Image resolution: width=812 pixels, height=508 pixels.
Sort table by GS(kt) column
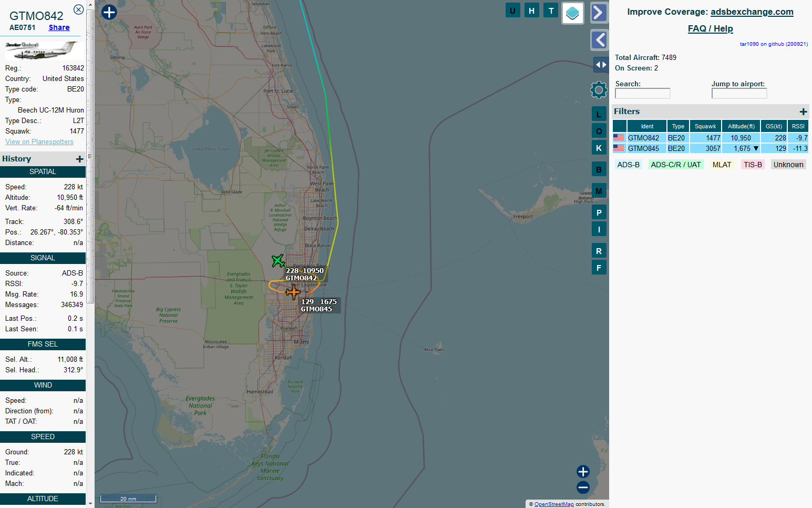pyautogui.click(x=774, y=126)
